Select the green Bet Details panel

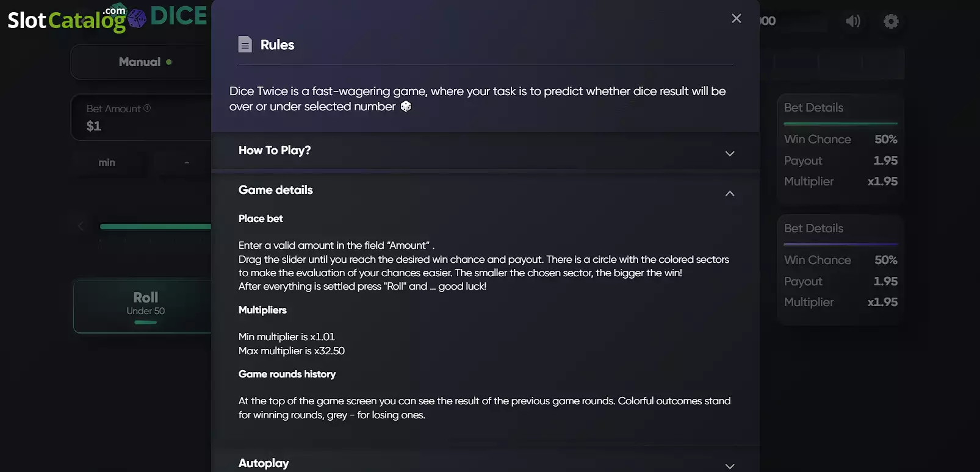pyautogui.click(x=840, y=149)
